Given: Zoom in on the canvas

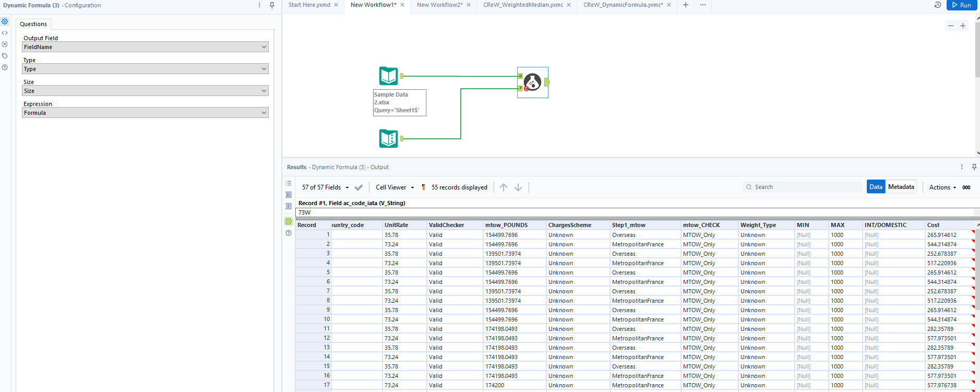Looking at the screenshot, I should 963,26.
